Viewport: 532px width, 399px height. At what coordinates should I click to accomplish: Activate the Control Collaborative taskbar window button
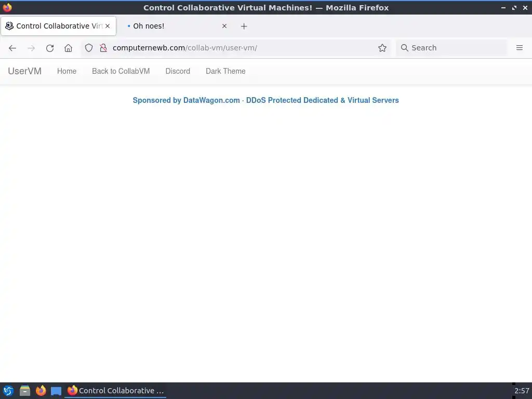coord(115,391)
